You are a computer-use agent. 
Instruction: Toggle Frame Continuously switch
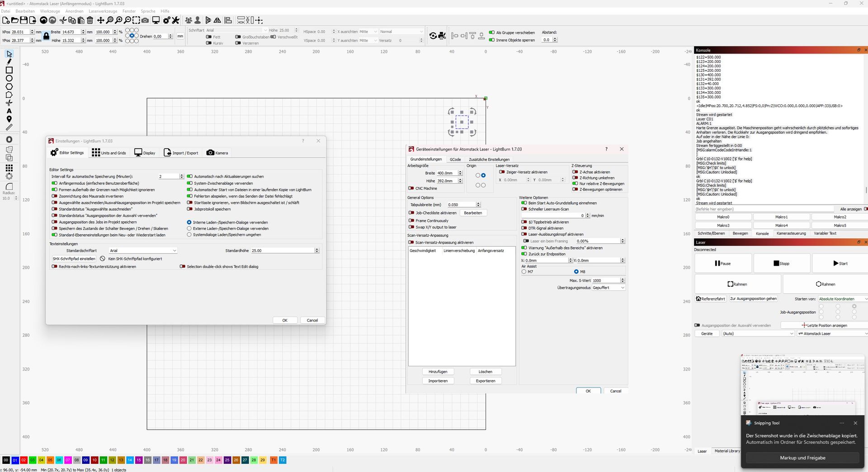pos(411,221)
